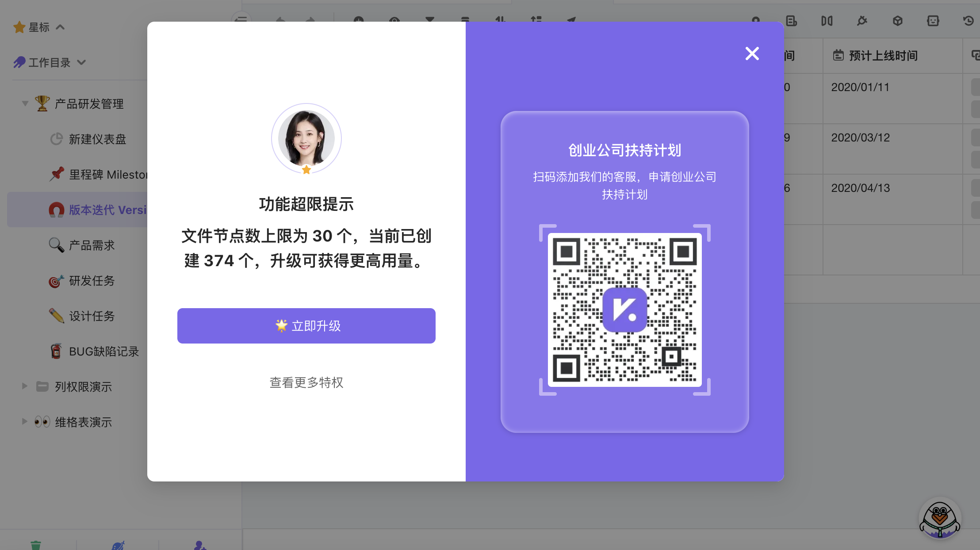The image size is (980, 550).
Task: Expand the 维格表演示 folder
Action: (x=25, y=421)
